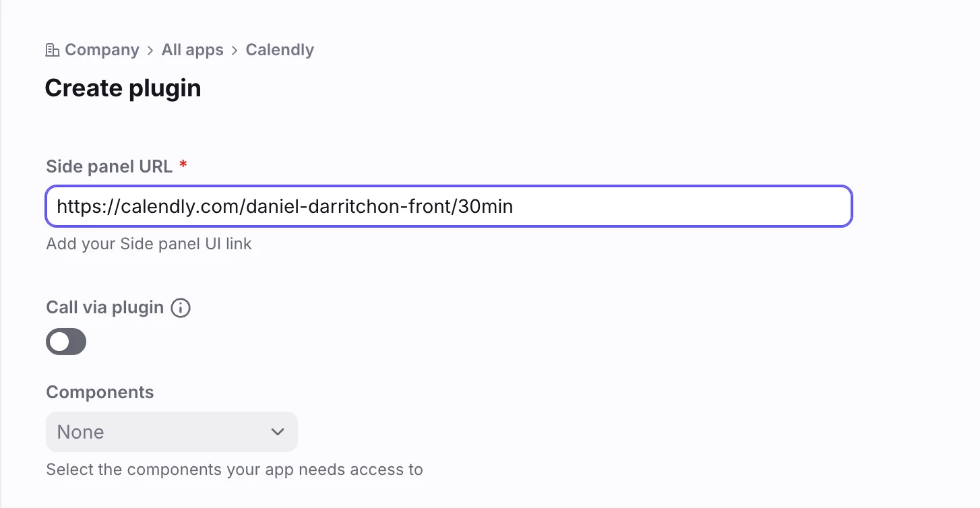Open the Calendly breadcrumb item
The height and width of the screenshot is (508, 980).
[280, 50]
